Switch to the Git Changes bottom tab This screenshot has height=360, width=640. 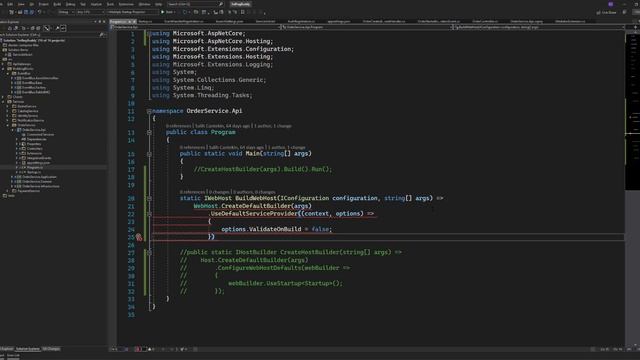[51, 349]
